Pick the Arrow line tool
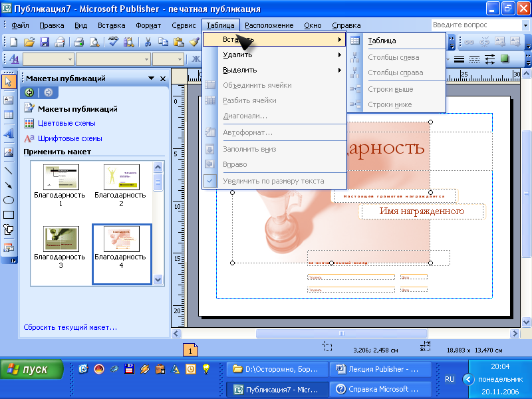The width and height of the screenshot is (532, 399). 9,184
